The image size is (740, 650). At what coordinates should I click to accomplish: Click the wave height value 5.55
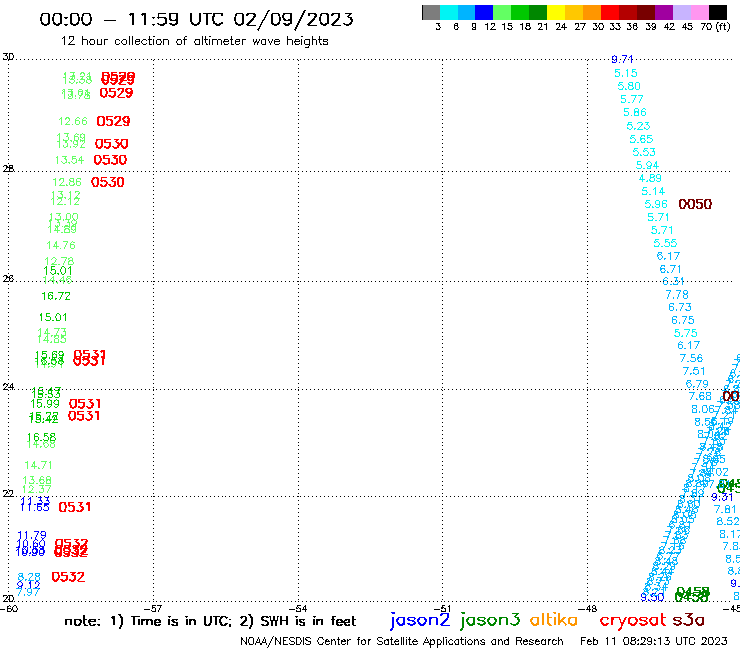[x=665, y=244]
